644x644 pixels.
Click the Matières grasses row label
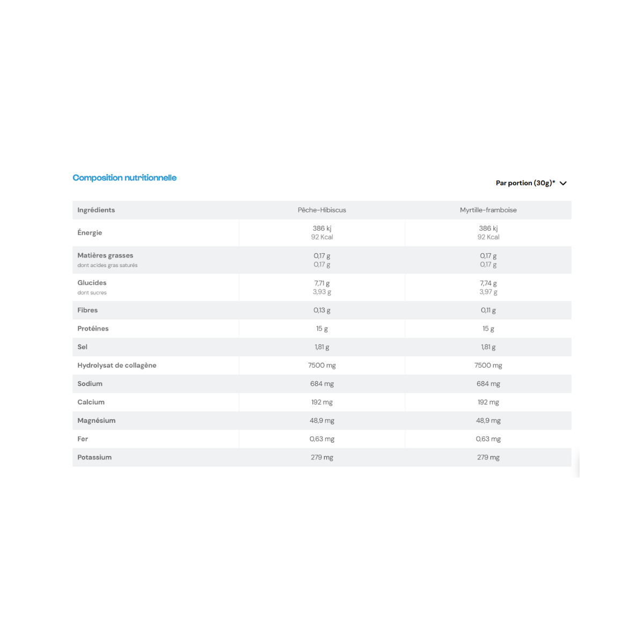click(105, 255)
